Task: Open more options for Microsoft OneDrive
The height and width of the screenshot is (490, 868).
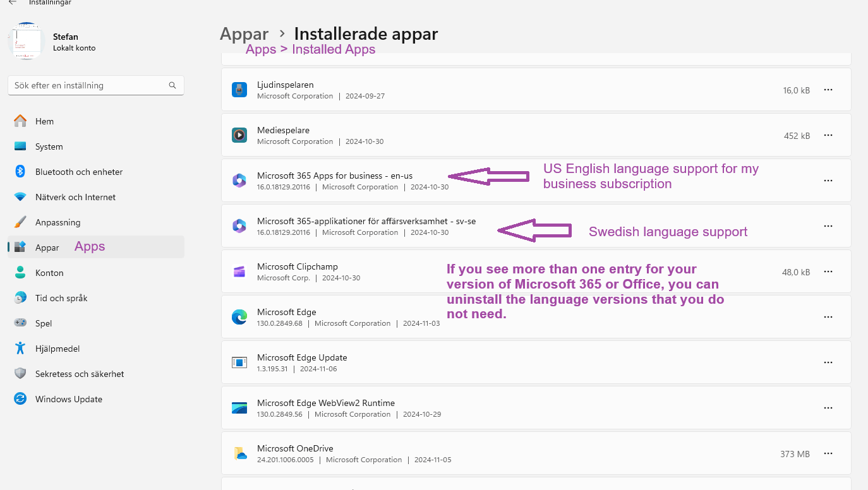Action: 828,453
